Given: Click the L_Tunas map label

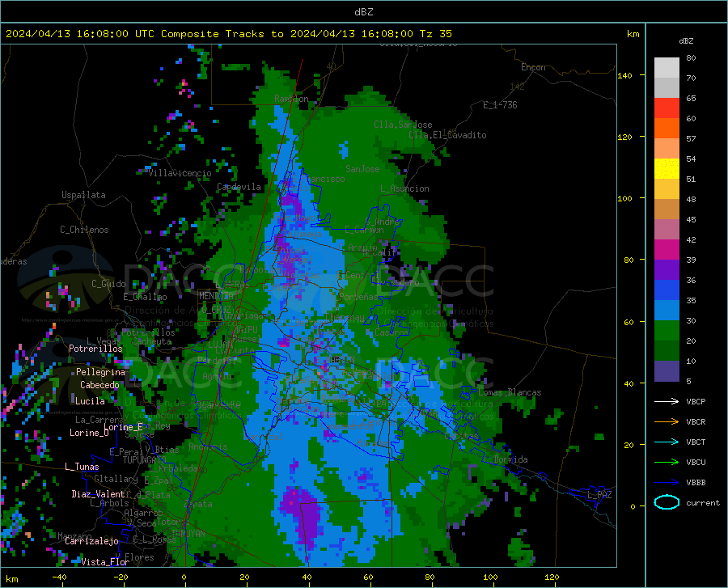Looking at the screenshot, I should (x=82, y=467).
